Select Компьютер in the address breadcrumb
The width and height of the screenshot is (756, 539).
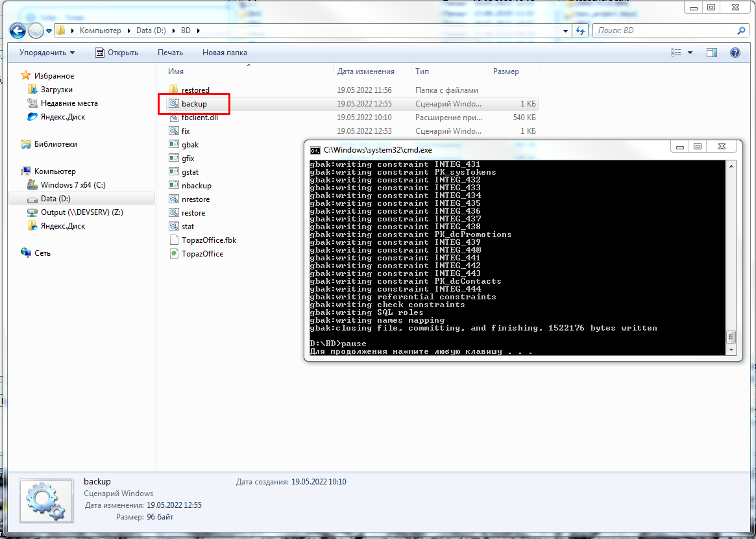point(101,31)
